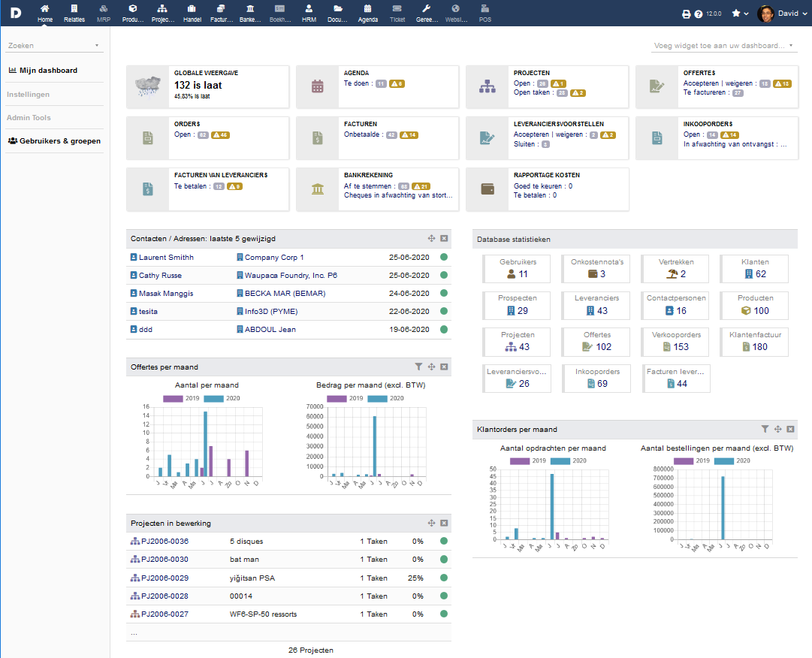Close the Projecten in bewerking widget
The width and height of the screenshot is (812, 658).
click(443, 524)
